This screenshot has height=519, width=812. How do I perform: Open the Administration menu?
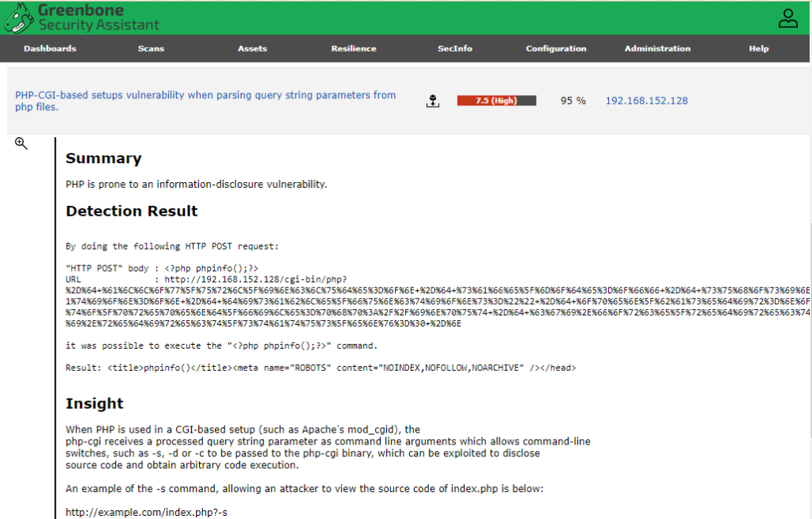pos(657,48)
